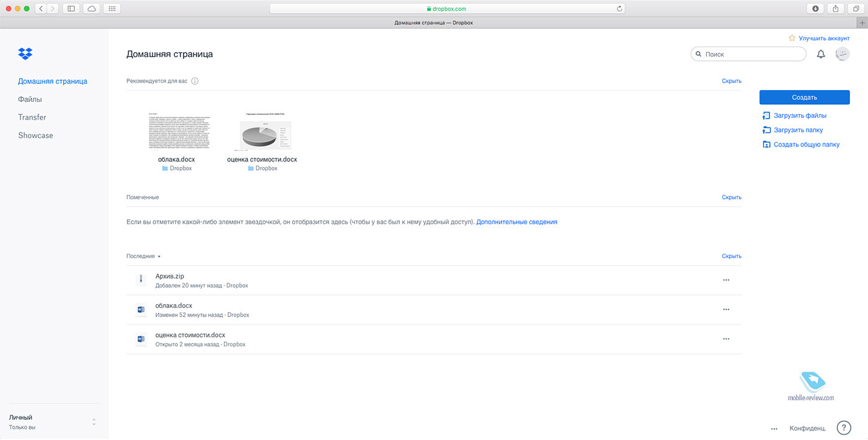Add a new Safari tab
Image resolution: width=868 pixels, height=440 pixels.
(x=862, y=23)
